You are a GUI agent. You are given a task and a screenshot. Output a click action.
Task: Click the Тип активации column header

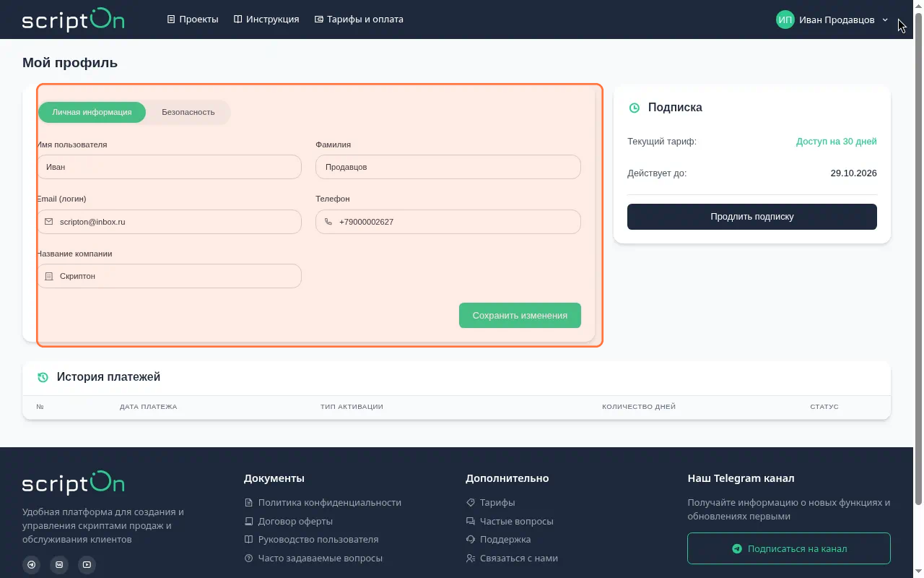(352, 407)
